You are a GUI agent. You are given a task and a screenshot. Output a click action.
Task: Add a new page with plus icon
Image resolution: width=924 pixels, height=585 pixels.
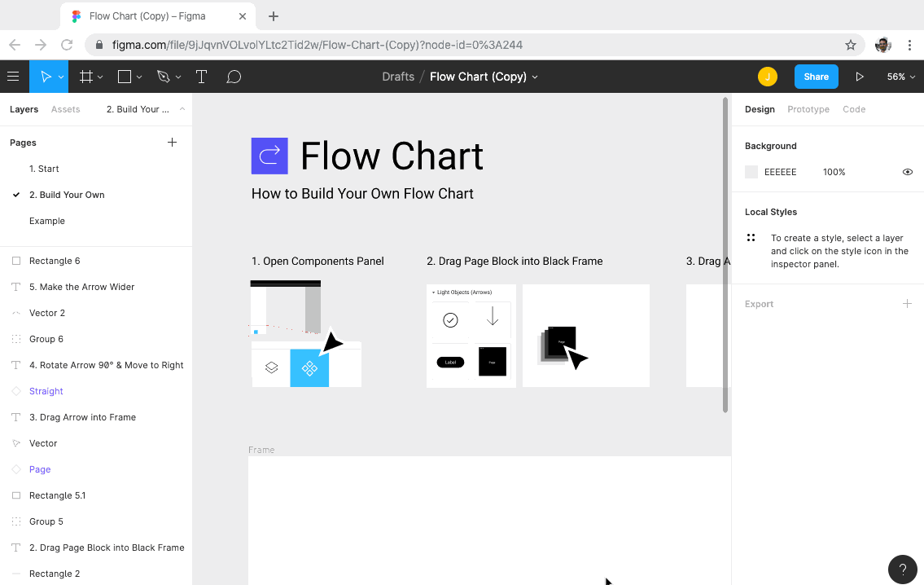coord(172,142)
